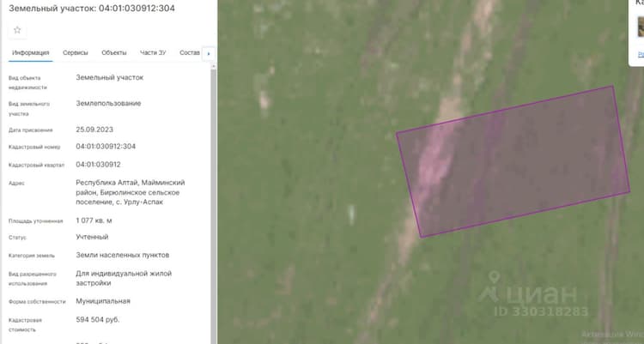Select ownership form Муниципальная
Viewport: 644px width, 344px height.
point(103,301)
